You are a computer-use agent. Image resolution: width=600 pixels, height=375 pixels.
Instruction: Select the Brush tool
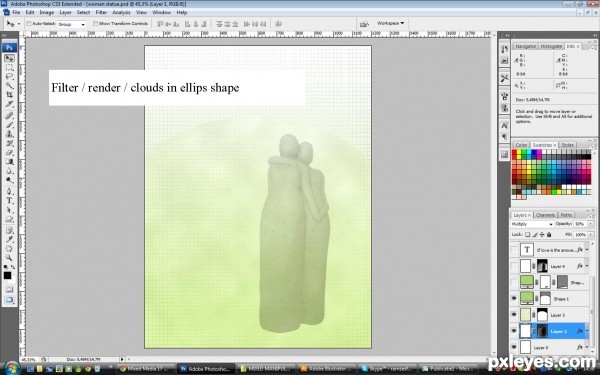tap(10, 125)
